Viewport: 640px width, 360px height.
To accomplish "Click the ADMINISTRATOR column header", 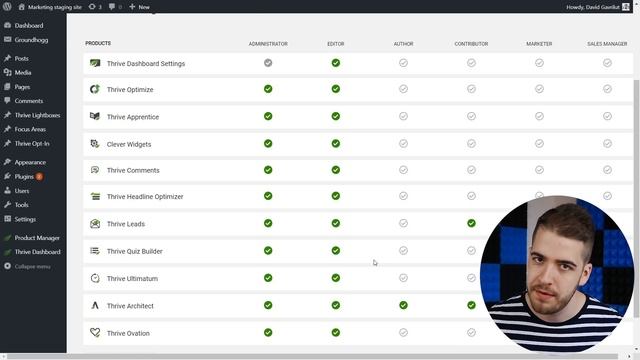I will pos(268,44).
